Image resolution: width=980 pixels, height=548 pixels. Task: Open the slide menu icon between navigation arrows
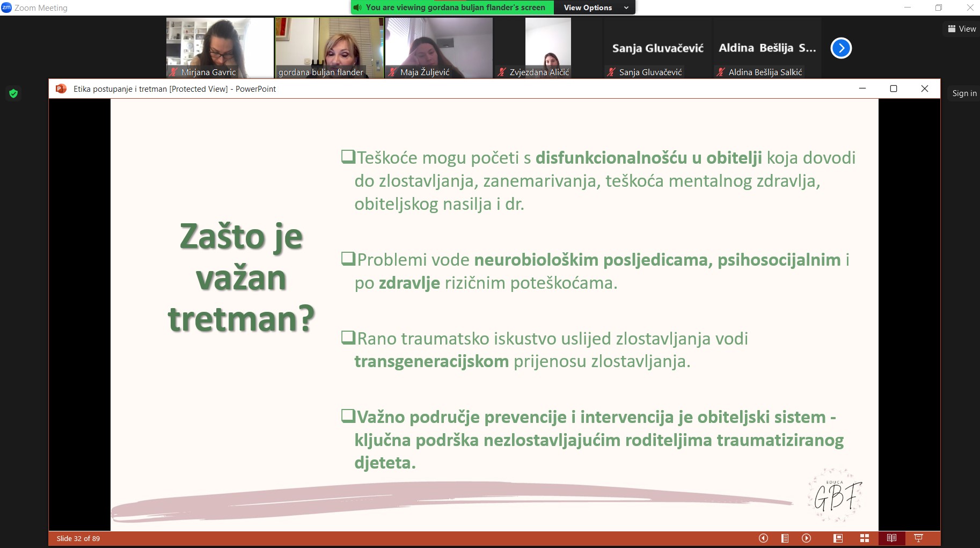pyautogui.click(x=785, y=538)
